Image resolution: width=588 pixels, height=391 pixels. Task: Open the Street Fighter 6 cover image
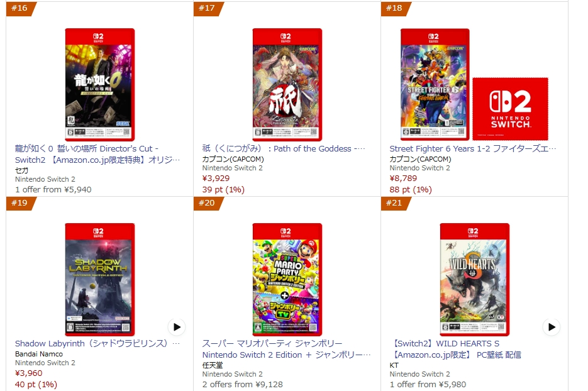(435, 85)
